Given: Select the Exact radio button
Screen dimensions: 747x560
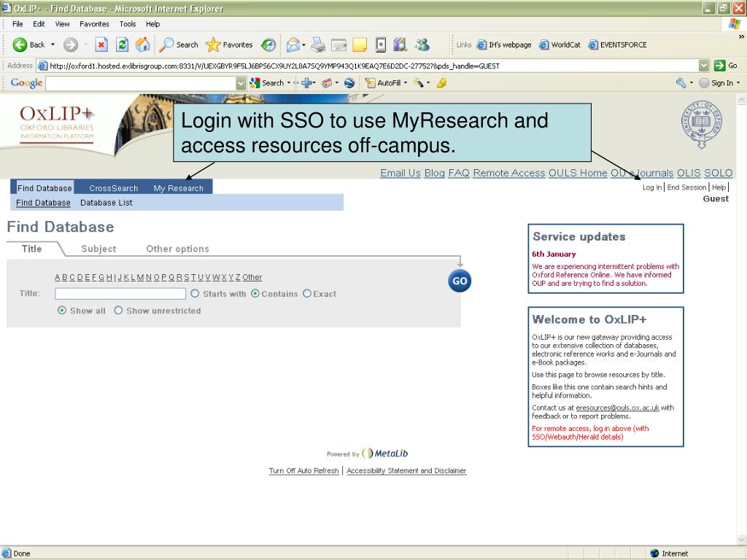Looking at the screenshot, I should 307,294.
